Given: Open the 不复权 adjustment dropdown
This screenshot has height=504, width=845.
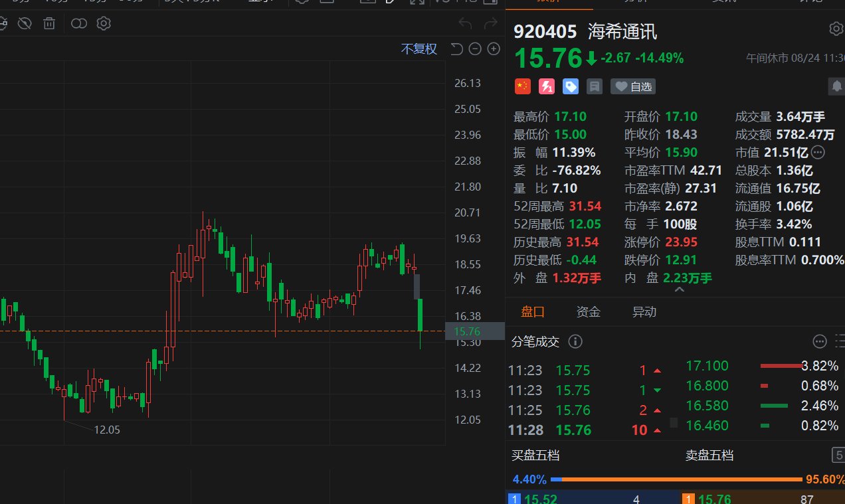Looking at the screenshot, I should coord(419,48).
